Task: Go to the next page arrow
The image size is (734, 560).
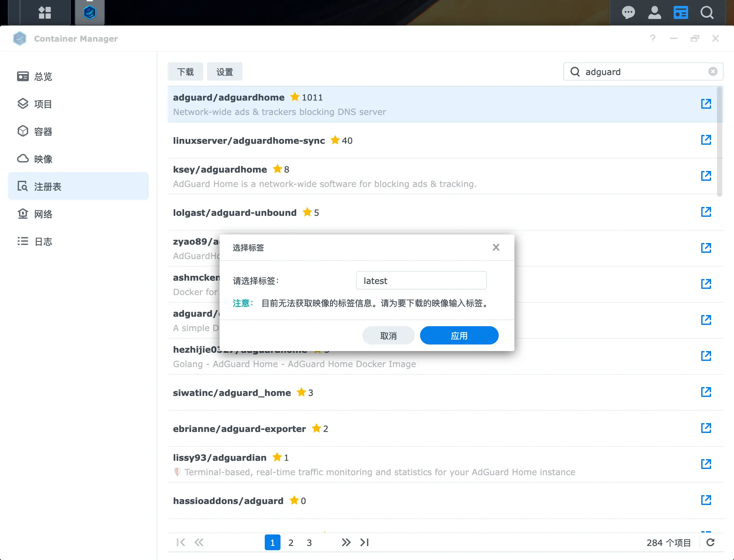Action: (346, 542)
